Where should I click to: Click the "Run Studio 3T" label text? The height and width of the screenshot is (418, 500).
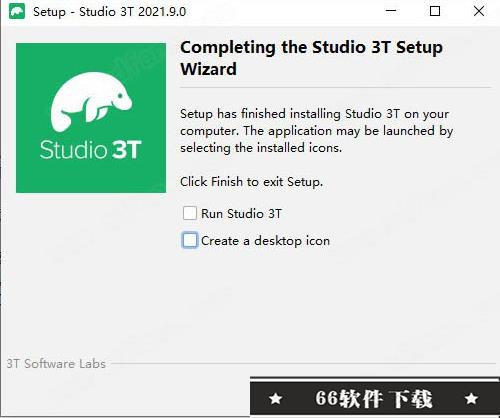tap(242, 213)
